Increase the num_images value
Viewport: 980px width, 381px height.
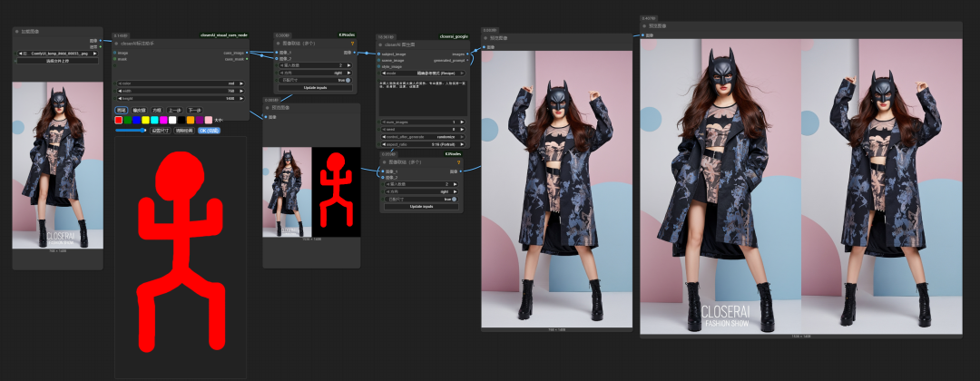click(x=462, y=122)
